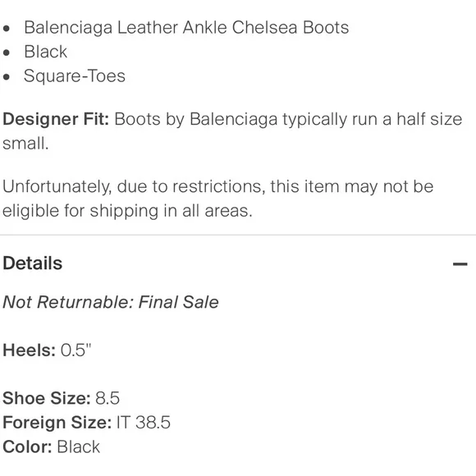Click the Black color value in Details
This screenshot has width=476, height=476.
(78, 446)
